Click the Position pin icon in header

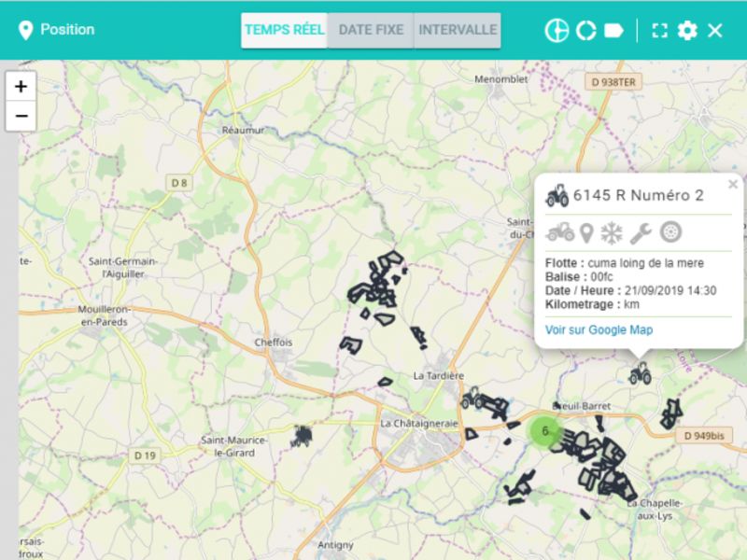[x=25, y=31]
